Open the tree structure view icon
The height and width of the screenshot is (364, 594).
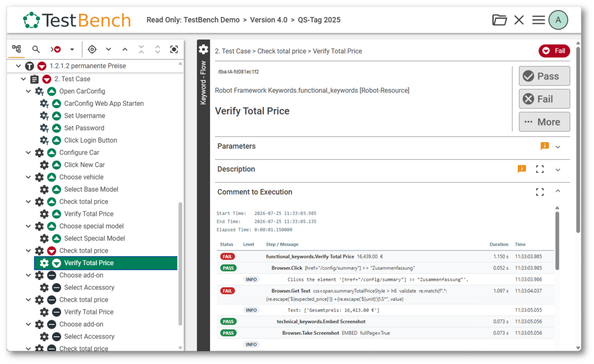pos(16,49)
